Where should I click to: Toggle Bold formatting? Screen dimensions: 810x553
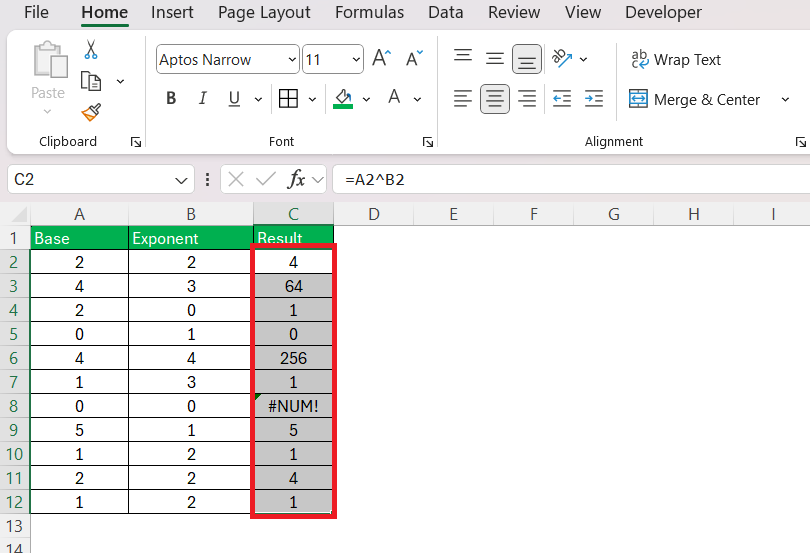tap(172, 98)
